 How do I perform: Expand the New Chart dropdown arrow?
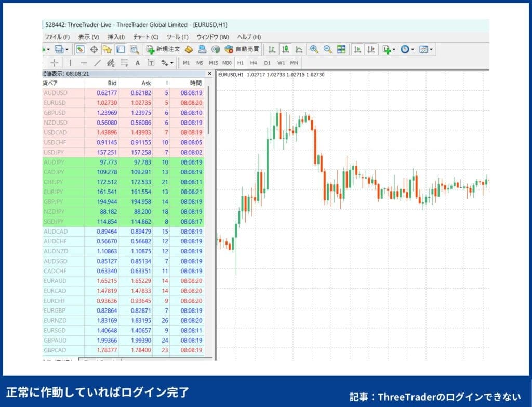(48, 49)
